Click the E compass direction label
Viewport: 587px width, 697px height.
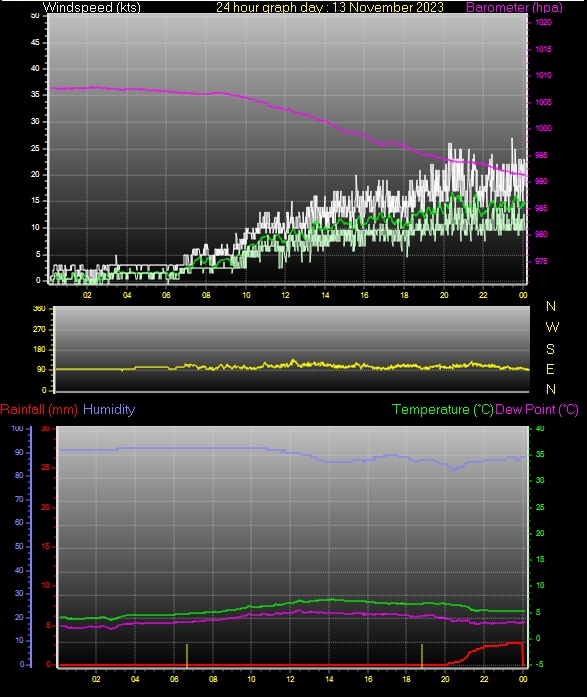point(550,369)
